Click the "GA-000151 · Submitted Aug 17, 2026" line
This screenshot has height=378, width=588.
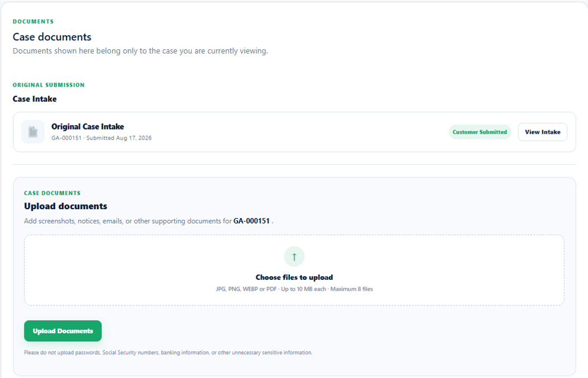point(101,138)
